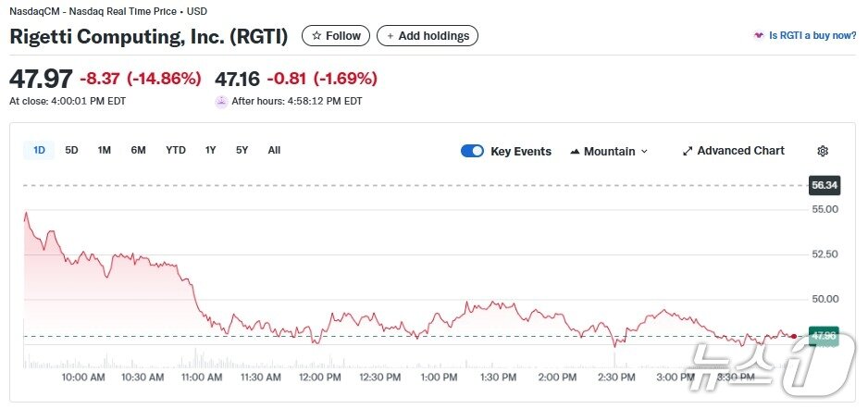The width and height of the screenshot is (868, 409).
Task: Click the plus icon in Add holdings
Action: (x=391, y=36)
